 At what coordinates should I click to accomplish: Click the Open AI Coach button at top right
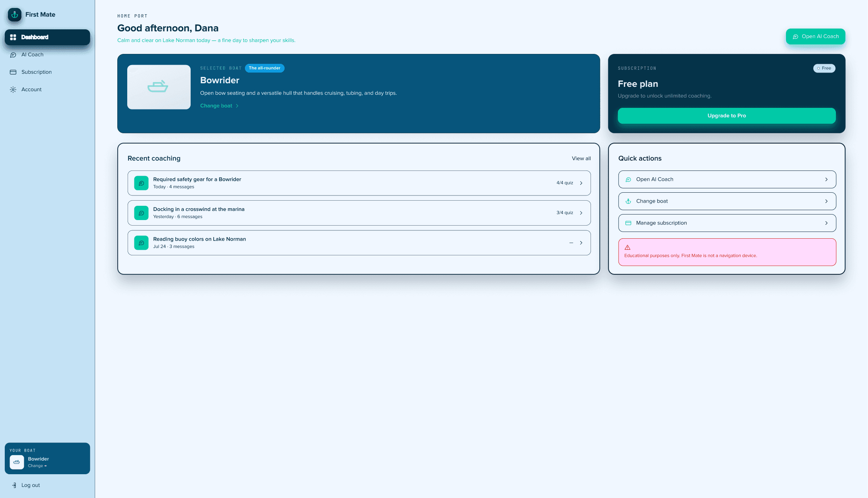(815, 36)
